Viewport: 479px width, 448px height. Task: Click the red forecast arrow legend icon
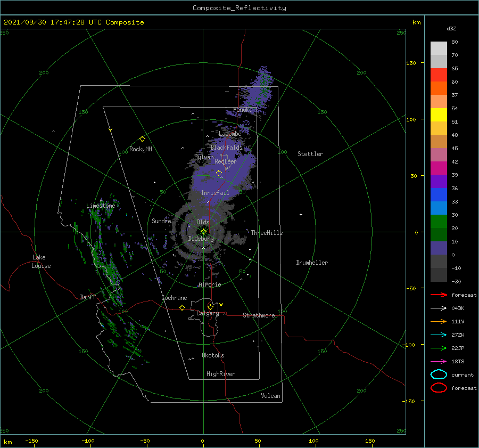point(439,295)
